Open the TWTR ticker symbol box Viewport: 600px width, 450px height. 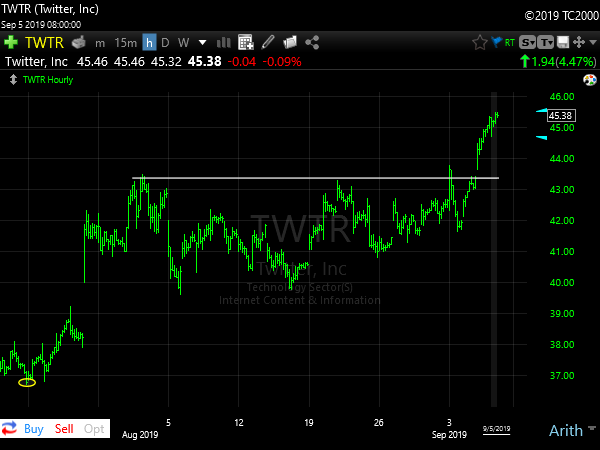(44, 42)
